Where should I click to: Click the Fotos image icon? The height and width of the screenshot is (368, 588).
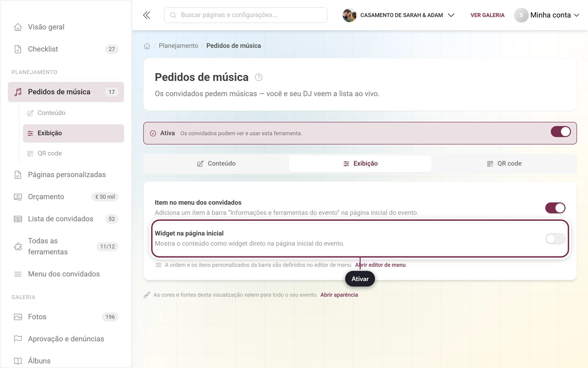tap(18, 317)
